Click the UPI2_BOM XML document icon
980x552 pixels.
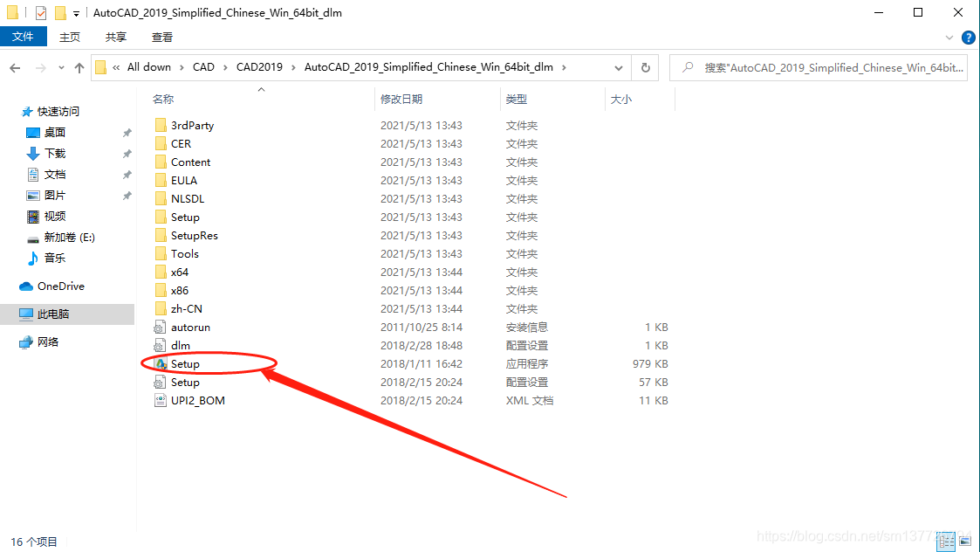pyautogui.click(x=160, y=401)
